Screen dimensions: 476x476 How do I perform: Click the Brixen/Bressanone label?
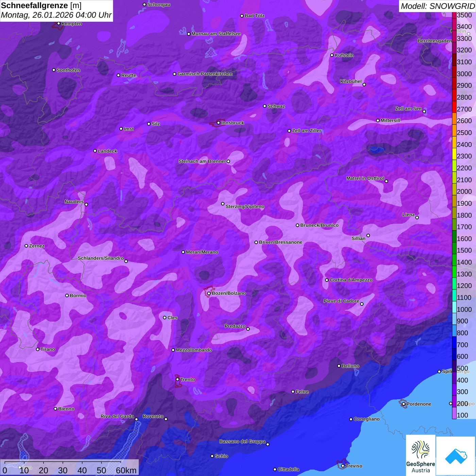280,242
